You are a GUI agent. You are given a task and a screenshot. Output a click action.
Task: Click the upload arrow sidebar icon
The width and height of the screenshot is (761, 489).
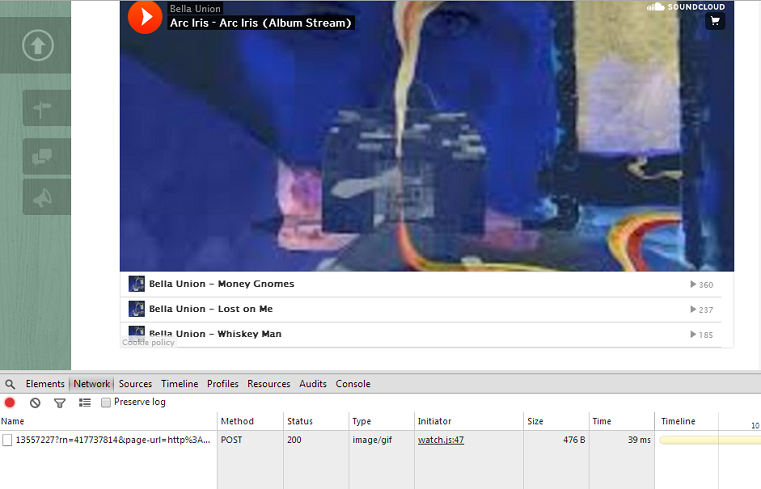pyautogui.click(x=38, y=46)
